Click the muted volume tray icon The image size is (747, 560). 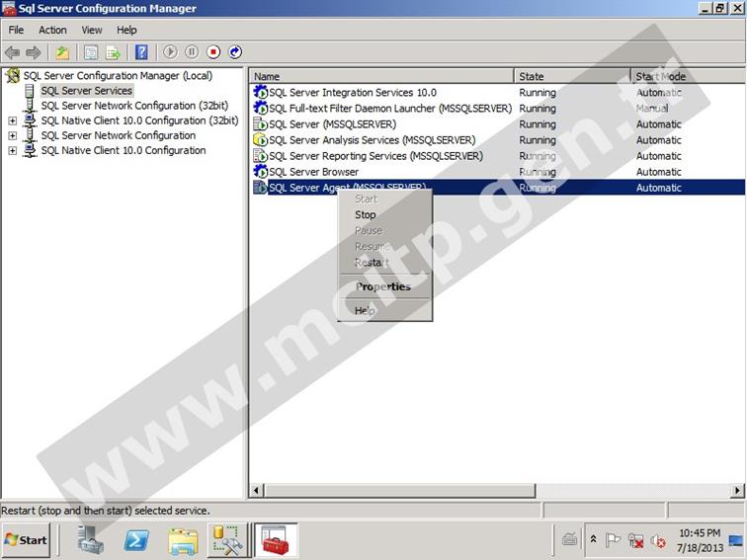[658, 541]
